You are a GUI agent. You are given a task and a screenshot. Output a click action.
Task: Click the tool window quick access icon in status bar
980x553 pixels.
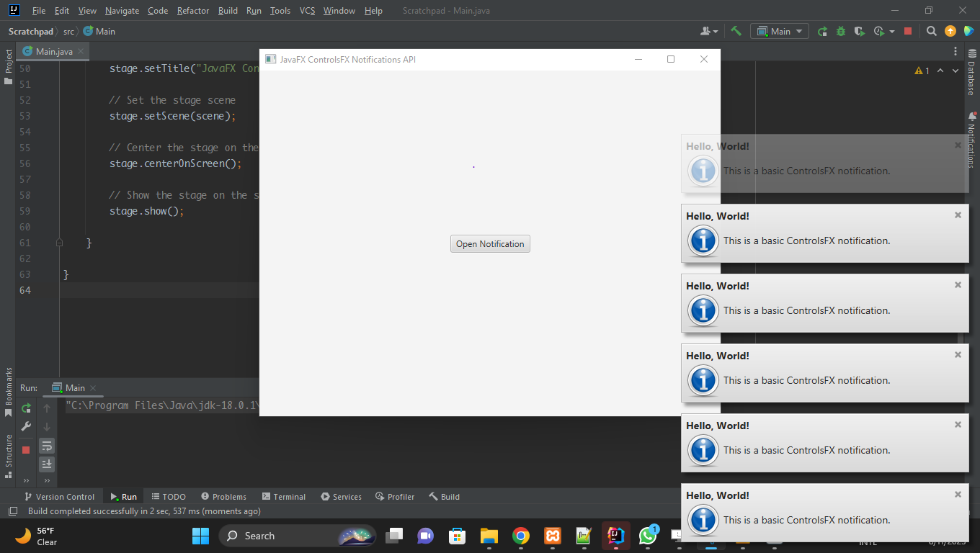[x=12, y=511]
